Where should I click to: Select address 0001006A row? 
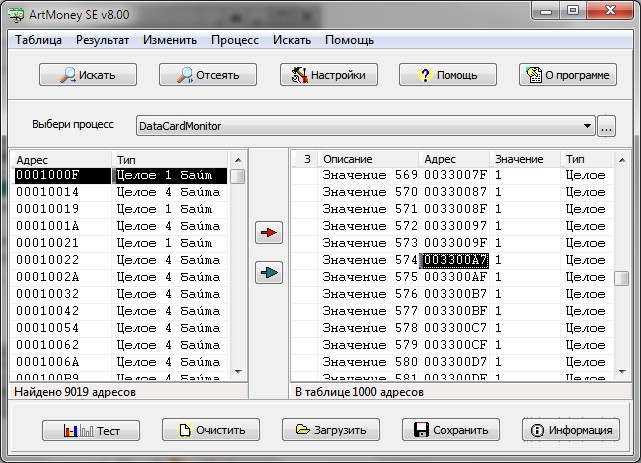coord(121,362)
